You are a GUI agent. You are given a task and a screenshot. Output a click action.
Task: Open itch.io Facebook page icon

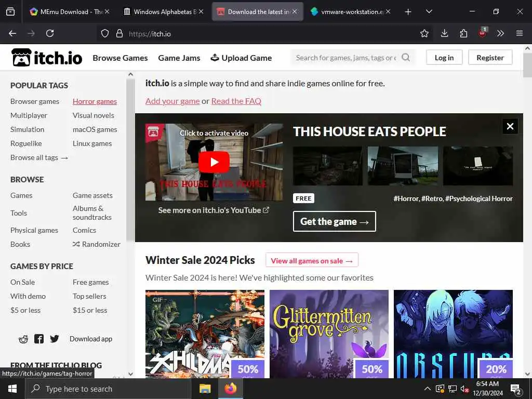[x=39, y=339]
